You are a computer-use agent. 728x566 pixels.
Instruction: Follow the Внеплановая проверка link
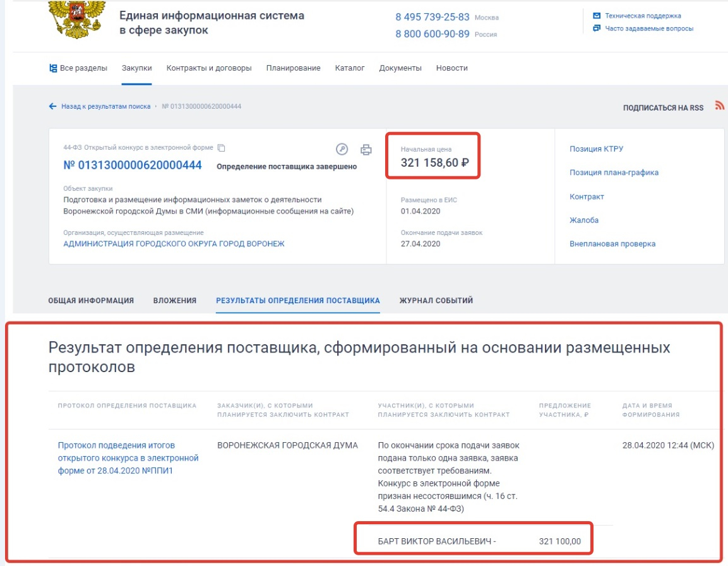612,244
